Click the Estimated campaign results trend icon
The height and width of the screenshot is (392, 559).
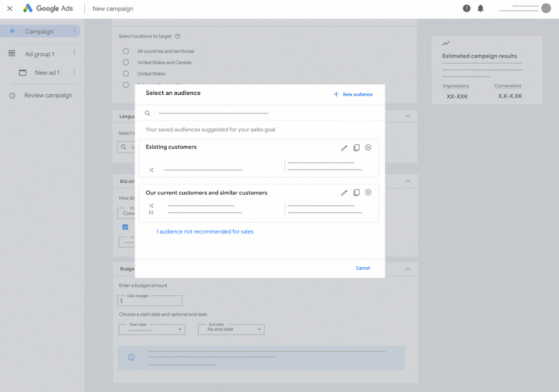click(x=446, y=44)
